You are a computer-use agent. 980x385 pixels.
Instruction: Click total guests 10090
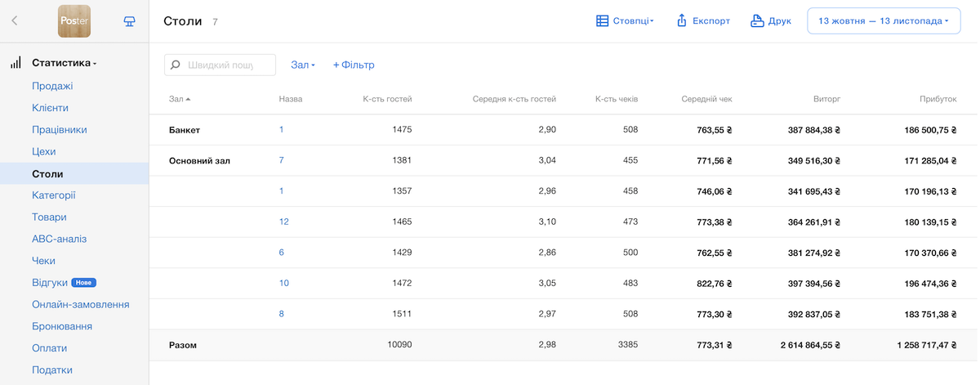point(399,345)
